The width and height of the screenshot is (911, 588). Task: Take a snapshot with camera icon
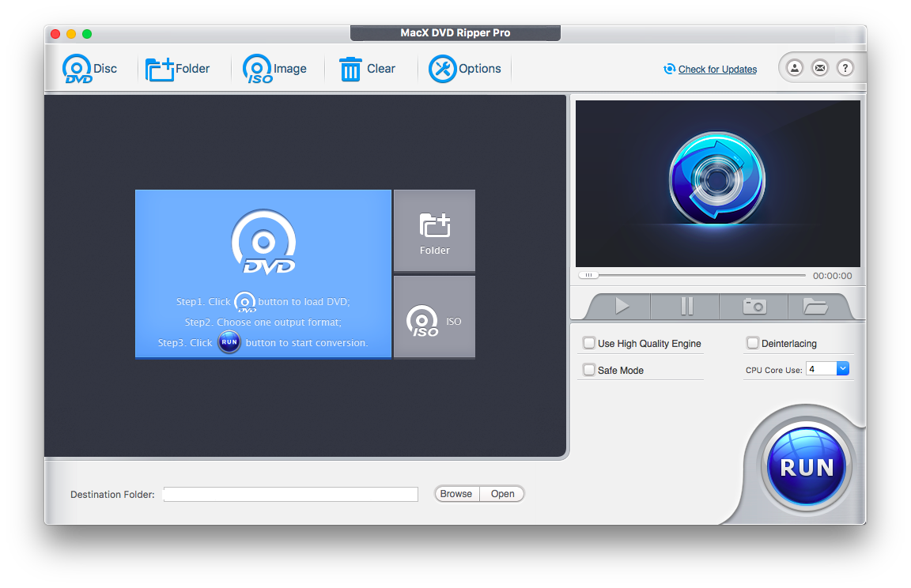[754, 306]
